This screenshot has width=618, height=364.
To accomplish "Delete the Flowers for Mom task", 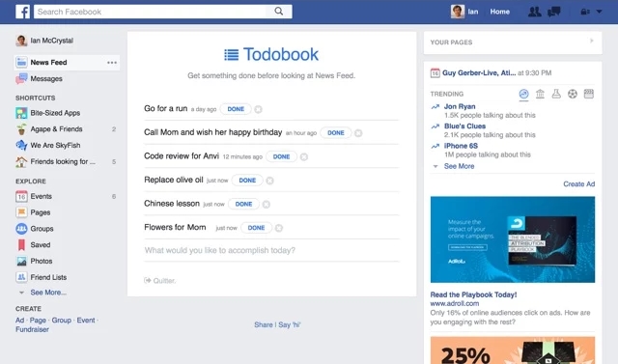I will (279, 228).
